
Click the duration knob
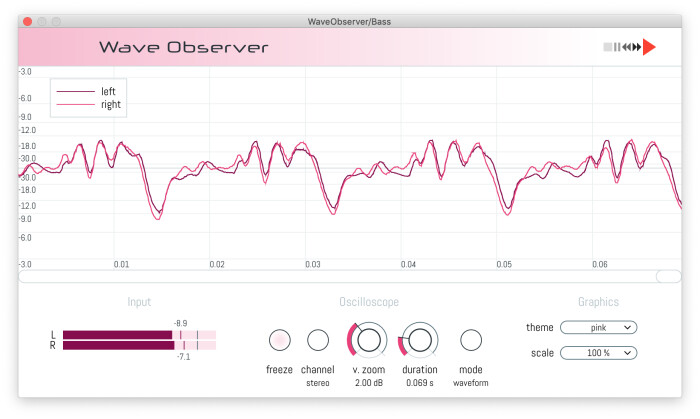(419, 340)
